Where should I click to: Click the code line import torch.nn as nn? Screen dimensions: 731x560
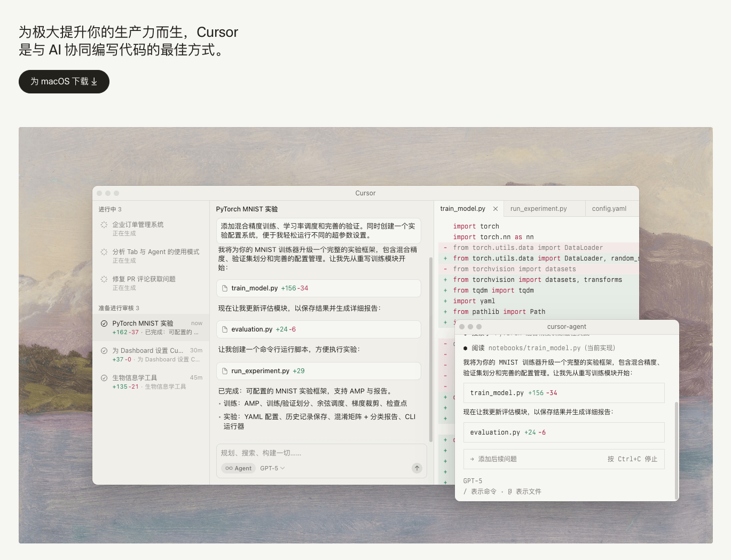coord(493,237)
